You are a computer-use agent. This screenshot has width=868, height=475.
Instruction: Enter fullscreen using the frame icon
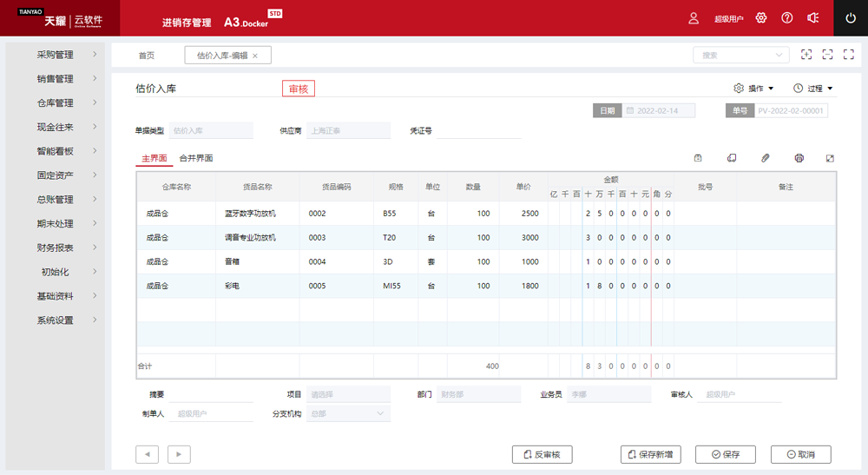tap(827, 55)
